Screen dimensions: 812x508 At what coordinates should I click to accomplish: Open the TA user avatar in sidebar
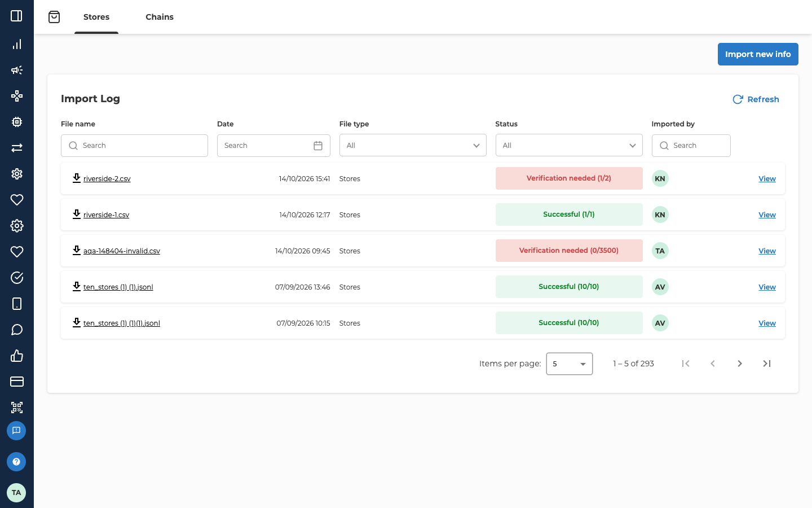[16, 493]
